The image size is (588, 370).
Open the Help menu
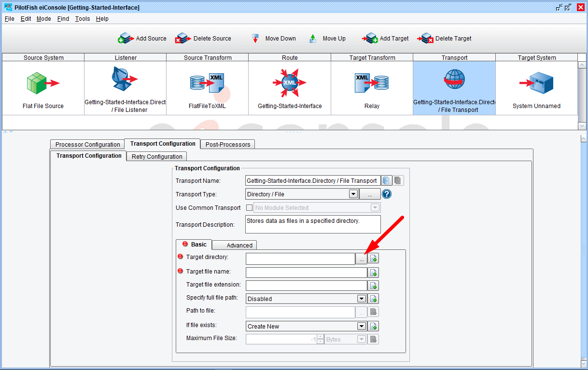click(102, 19)
